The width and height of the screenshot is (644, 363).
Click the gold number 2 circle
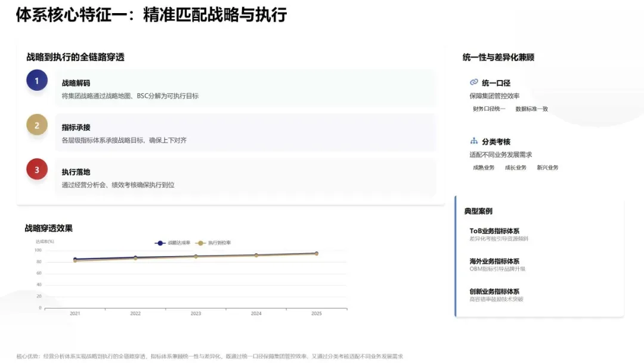pyautogui.click(x=37, y=125)
